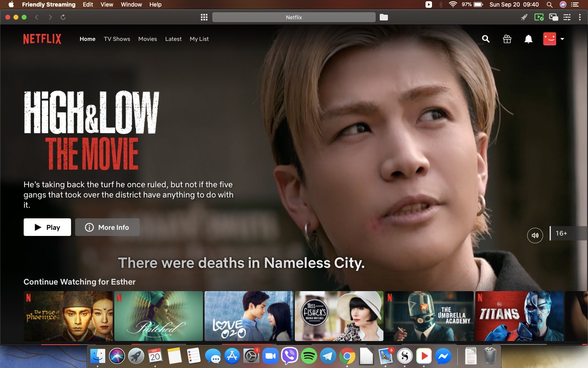Open the Trash in the dock
This screenshot has width=588, height=368.
point(490,356)
